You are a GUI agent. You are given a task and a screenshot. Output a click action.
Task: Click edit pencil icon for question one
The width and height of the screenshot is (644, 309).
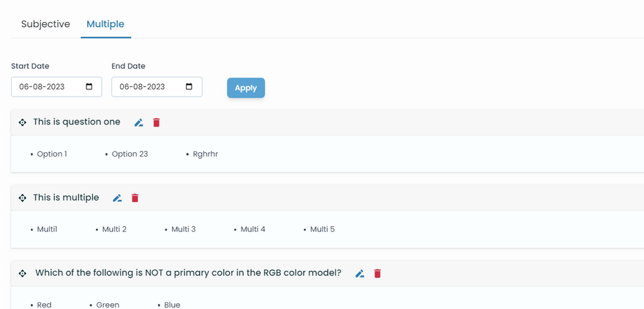pyautogui.click(x=139, y=123)
